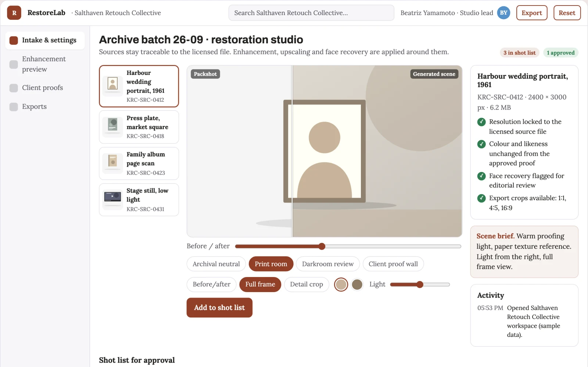Click the Scene brief text

(524, 251)
